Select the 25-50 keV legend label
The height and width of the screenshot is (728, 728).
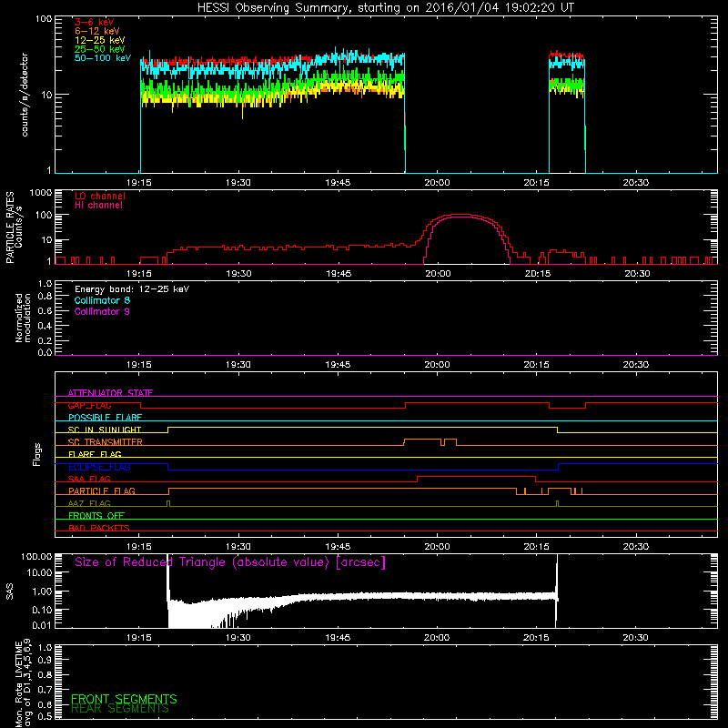[100, 49]
